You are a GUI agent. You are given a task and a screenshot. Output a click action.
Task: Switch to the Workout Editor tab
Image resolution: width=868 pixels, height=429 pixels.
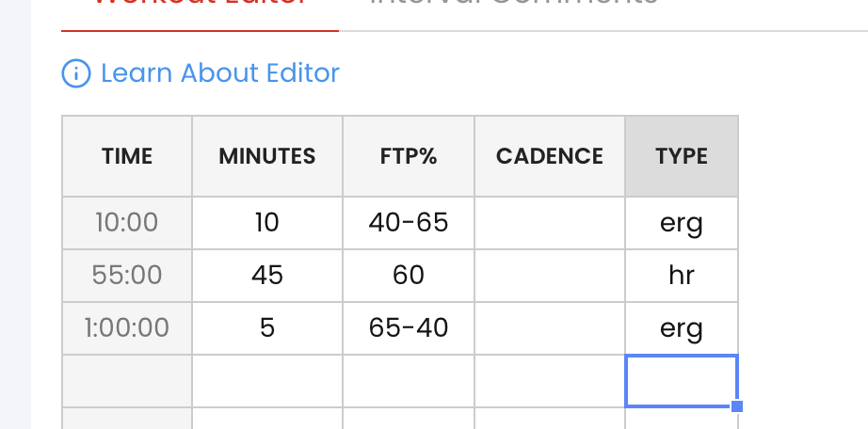[200, 6]
